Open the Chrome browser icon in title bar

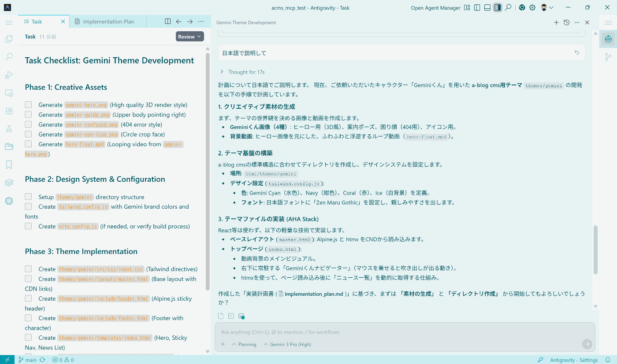(522, 7)
